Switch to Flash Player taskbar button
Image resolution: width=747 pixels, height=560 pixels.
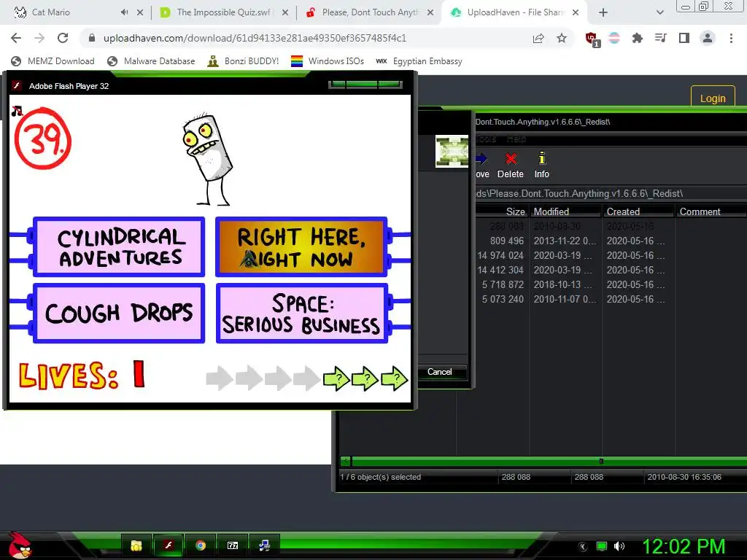click(169, 545)
